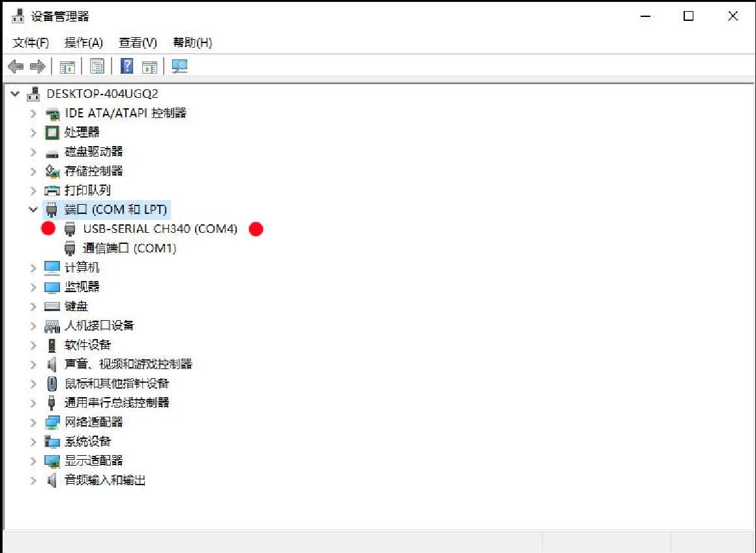
Task: Open the 帮助(H) menu
Action: 192,43
